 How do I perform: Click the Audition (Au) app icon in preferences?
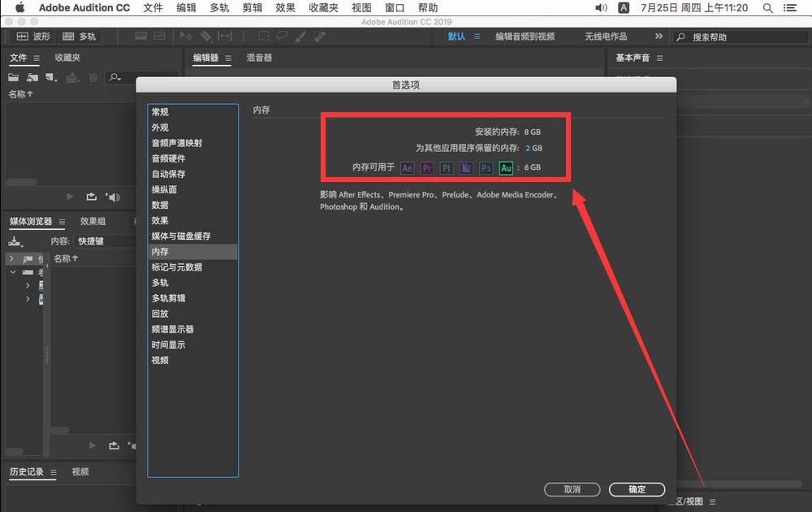[506, 167]
